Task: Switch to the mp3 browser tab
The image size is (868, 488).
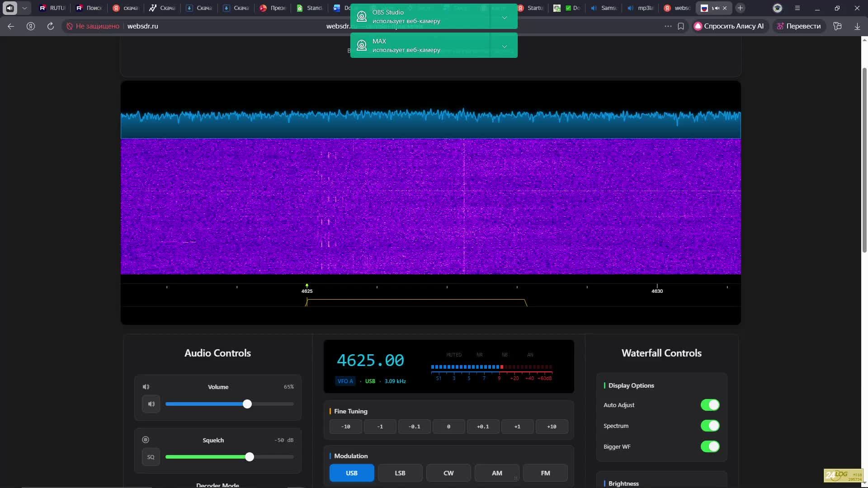Action: [641, 8]
